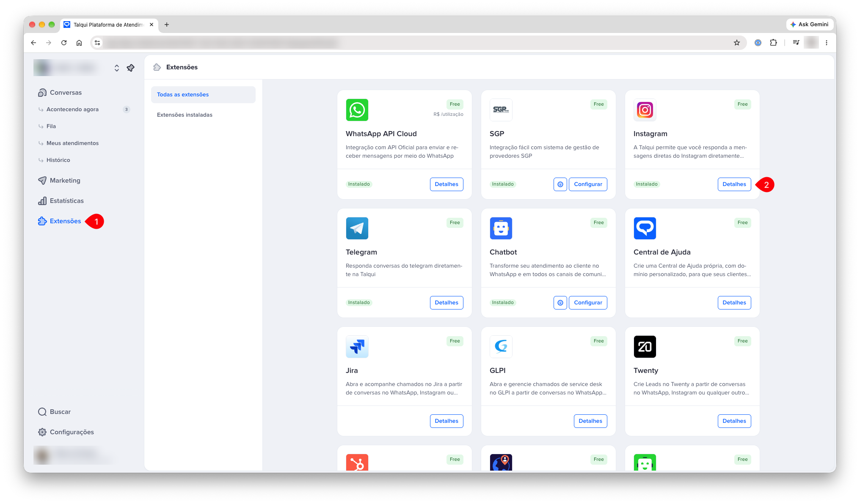Reload the page
The image size is (860, 504).
(64, 43)
